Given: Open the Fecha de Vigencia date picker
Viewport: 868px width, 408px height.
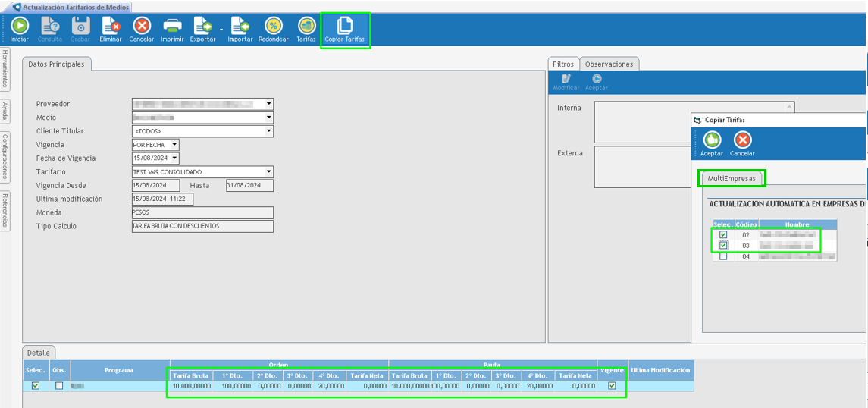Looking at the screenshot, I should (174, 158).
